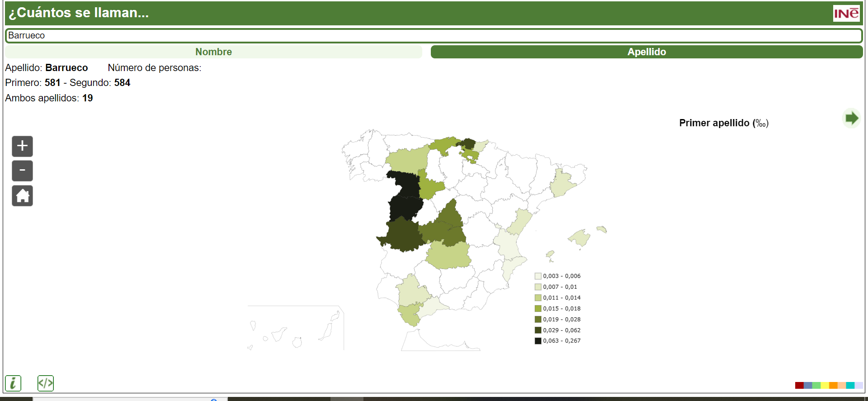Select the Apellido tab

[x=646, y=52]
